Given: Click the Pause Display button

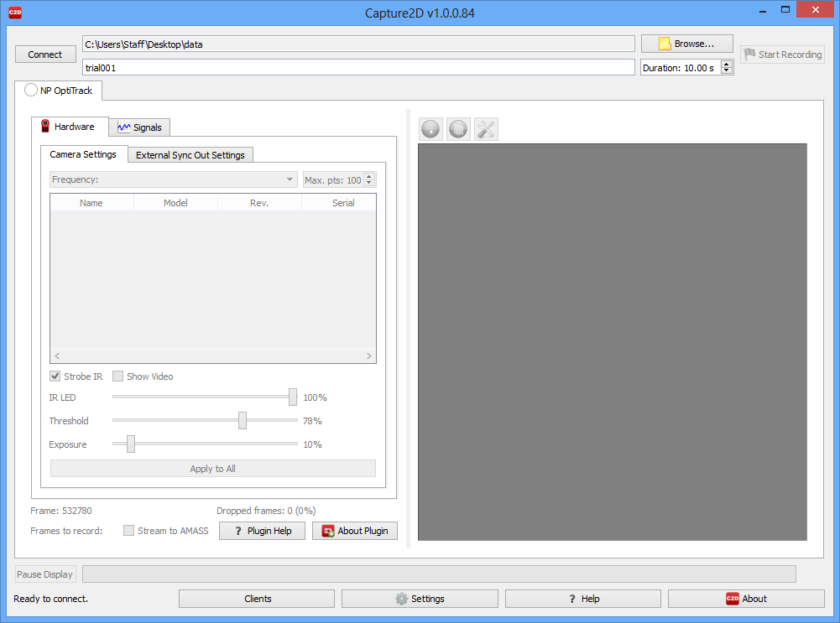Looking at the screenshot, I should [x=45, y=574].
